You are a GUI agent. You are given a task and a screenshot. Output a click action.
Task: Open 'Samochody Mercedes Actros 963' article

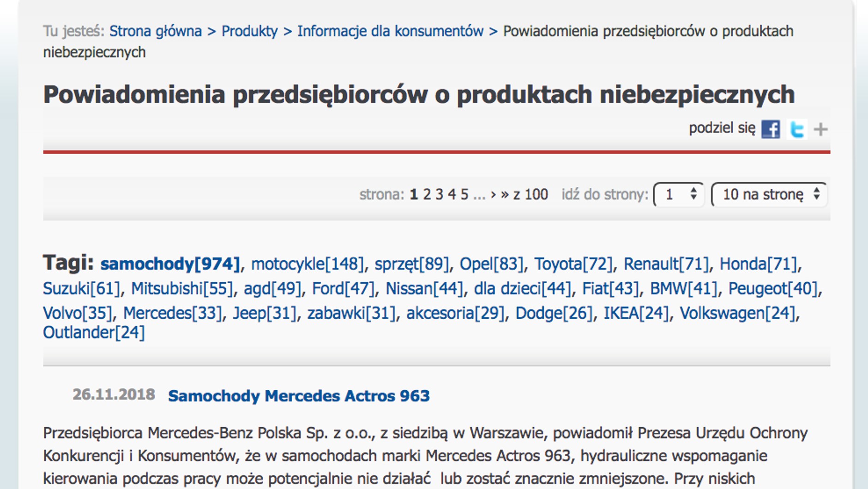299,396
